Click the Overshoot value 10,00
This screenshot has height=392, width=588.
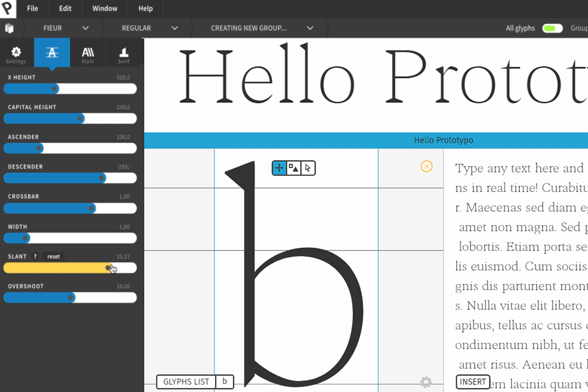point(123,286)
